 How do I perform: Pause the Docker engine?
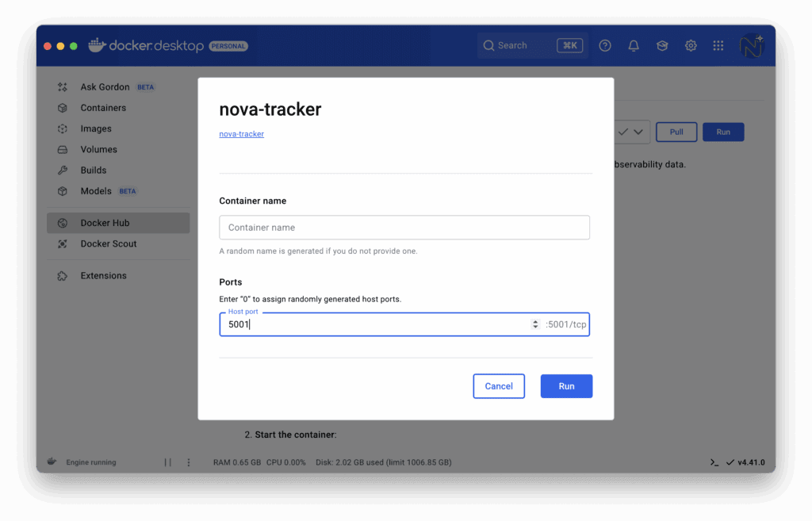[x=168, y=462]
